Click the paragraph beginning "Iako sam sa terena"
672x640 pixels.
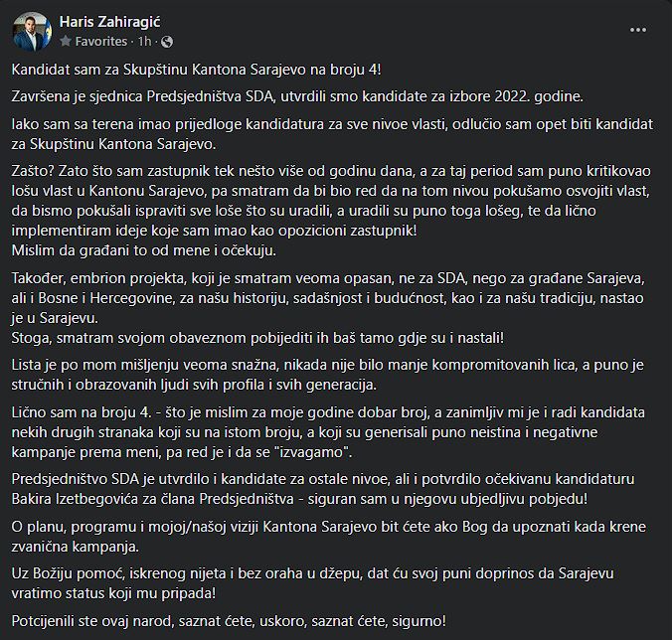click(332, 134)
